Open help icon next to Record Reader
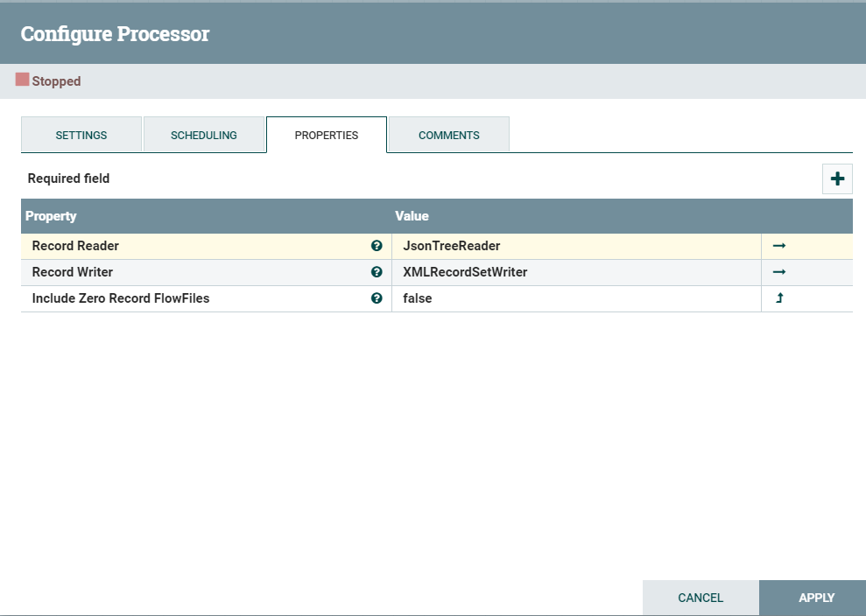866x616 pixels. pyautogui.click(x=377, y=246)
